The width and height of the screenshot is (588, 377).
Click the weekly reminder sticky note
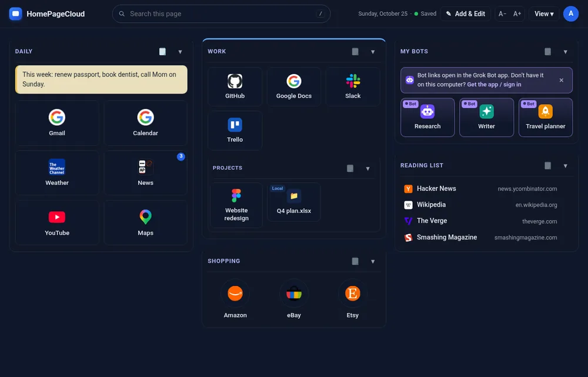pyautogui.click(x=101, y=79)
